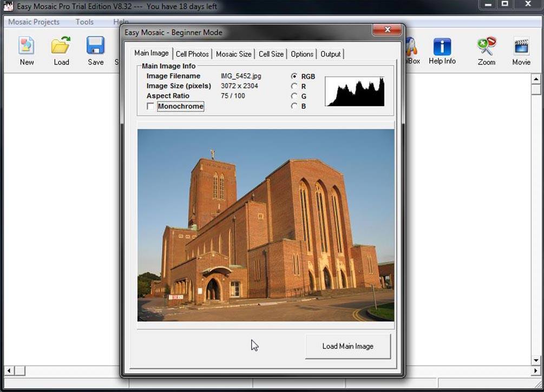Click the Image Filename label
This screenshot has height=392, width=544.
[x=173, y=76]
